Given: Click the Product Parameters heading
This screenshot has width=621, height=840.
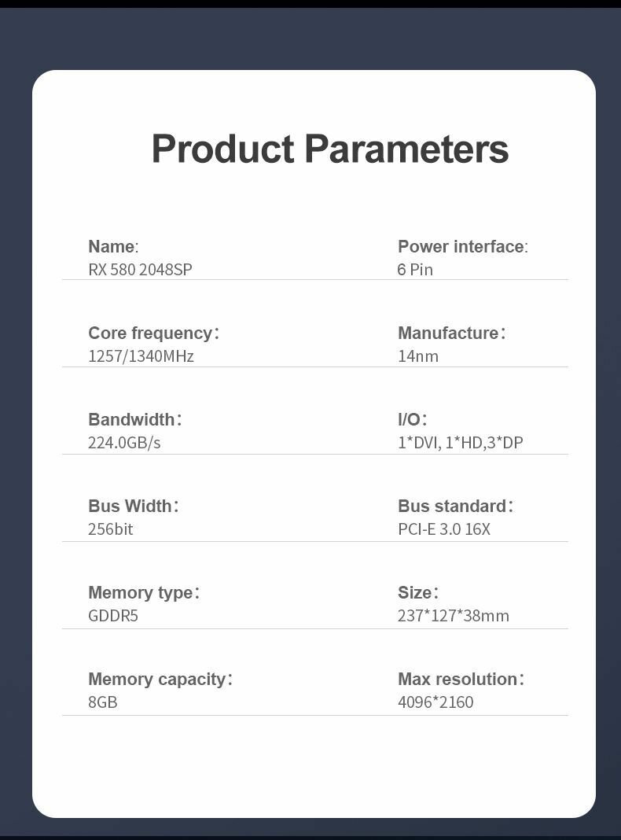Looking at the screenshot, I should point(329,149).
